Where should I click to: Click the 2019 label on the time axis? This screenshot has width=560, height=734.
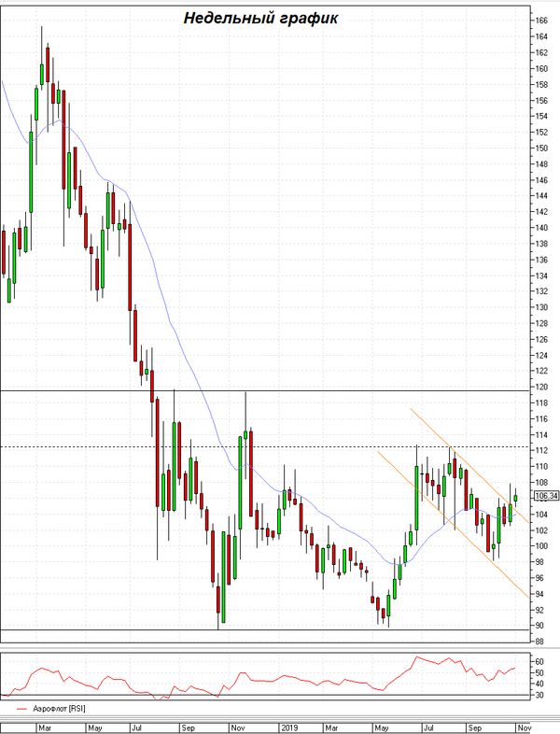(289, 727)
